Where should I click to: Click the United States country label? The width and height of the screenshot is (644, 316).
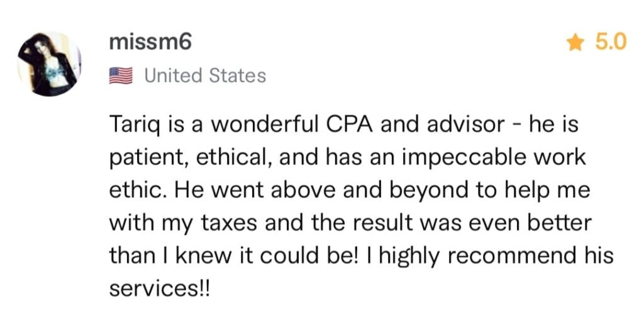point(205,76)
